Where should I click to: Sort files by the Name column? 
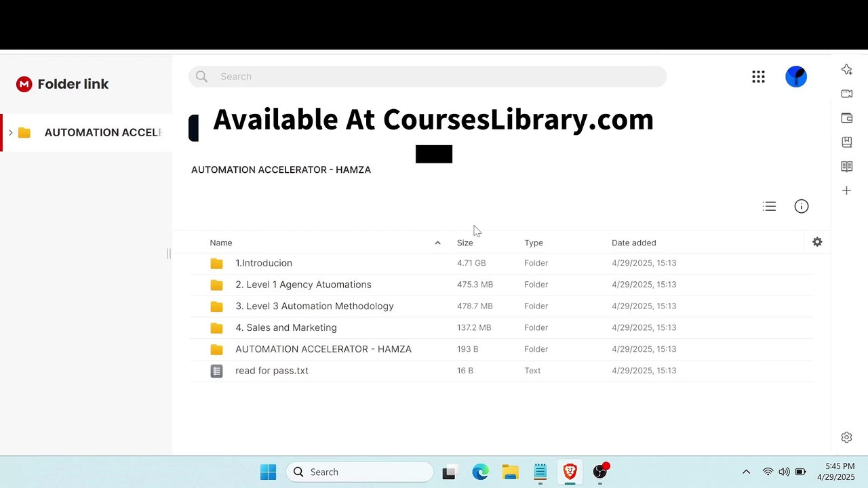tap(221, 243)
